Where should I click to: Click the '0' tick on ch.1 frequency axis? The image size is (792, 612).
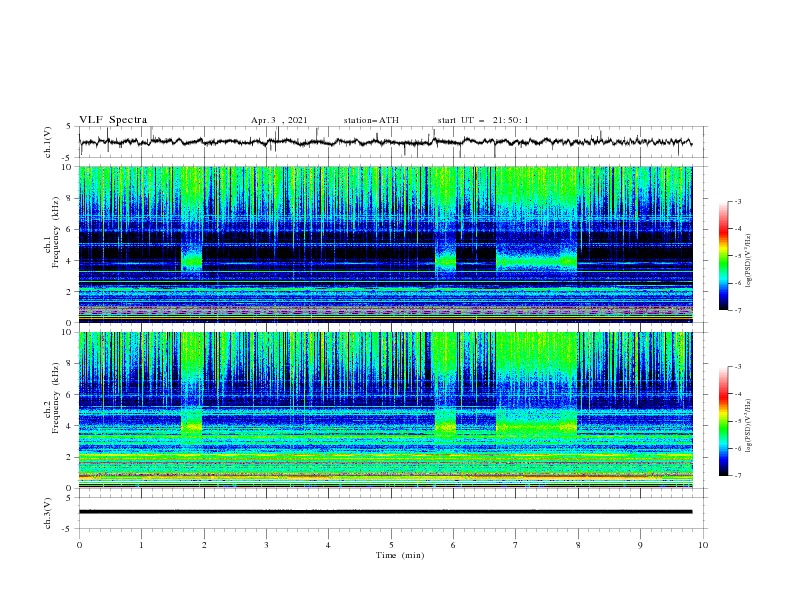click(x=70, y=323)
